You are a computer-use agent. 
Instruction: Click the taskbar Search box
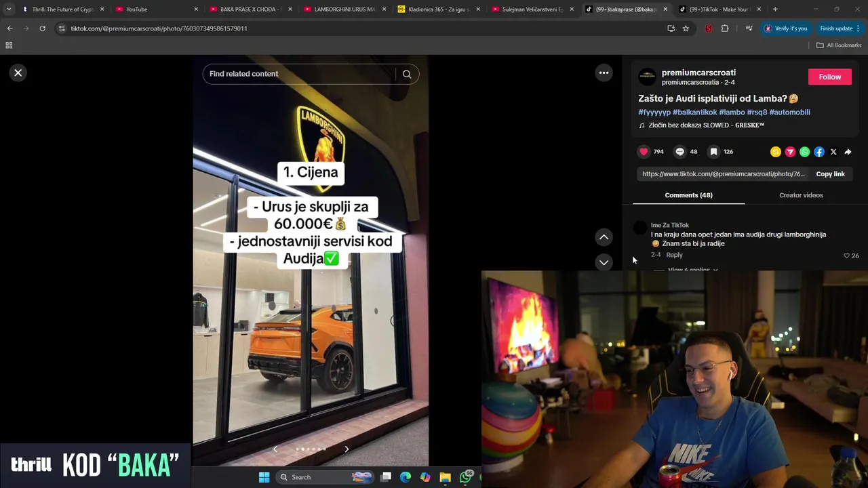[x=326, y=477]
